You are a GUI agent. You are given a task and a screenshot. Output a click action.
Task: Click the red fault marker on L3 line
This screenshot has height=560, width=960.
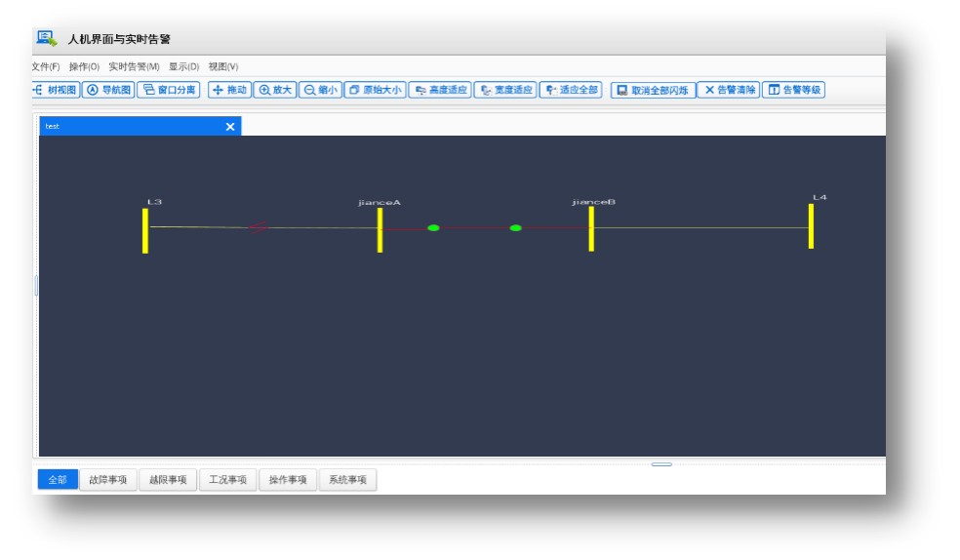tap(258, 227)
